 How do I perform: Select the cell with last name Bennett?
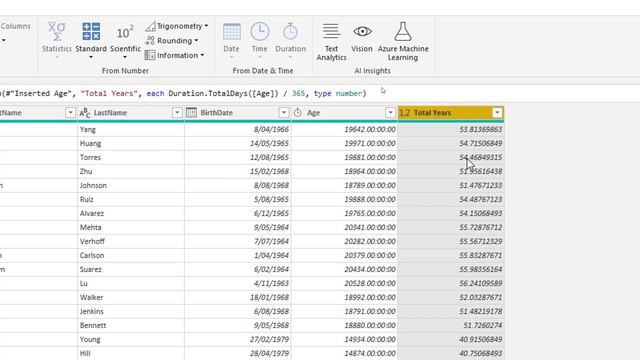(131, 325)
